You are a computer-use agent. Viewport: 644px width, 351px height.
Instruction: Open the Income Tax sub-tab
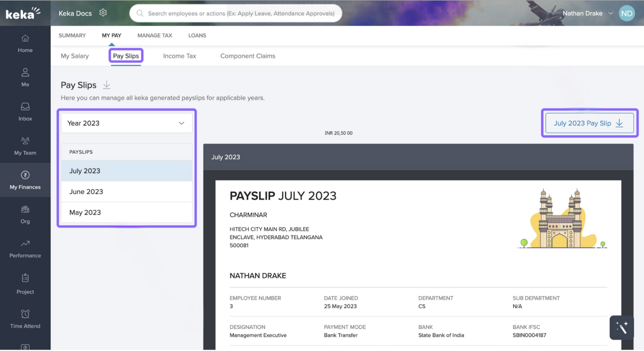179,56
